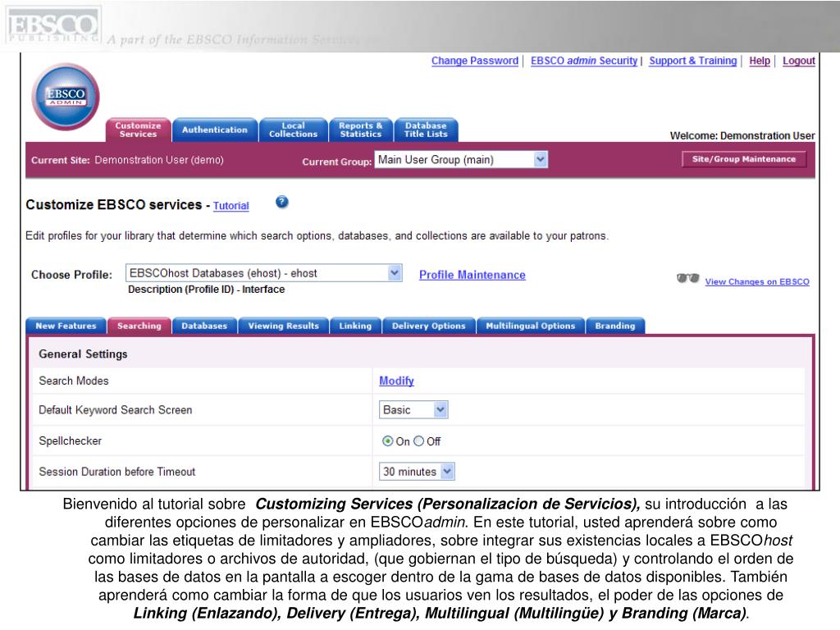Open the Default Keyword Search Screen dropdown

(413, 410)
